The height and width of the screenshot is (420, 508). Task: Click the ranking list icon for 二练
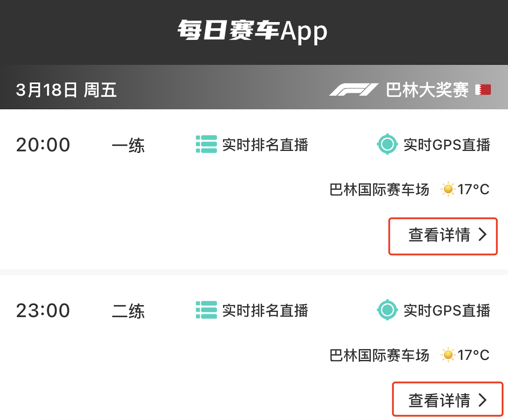click(x=206, y=310)
